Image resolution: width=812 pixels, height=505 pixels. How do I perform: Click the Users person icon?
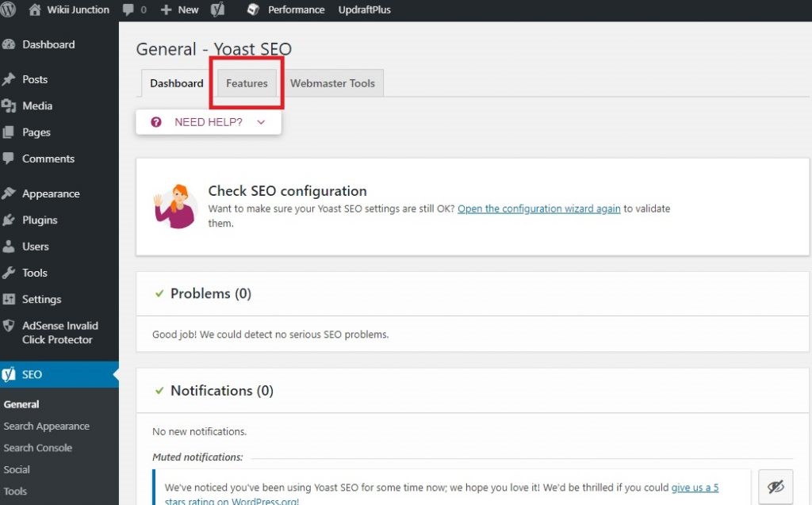[x=8, y=247]
